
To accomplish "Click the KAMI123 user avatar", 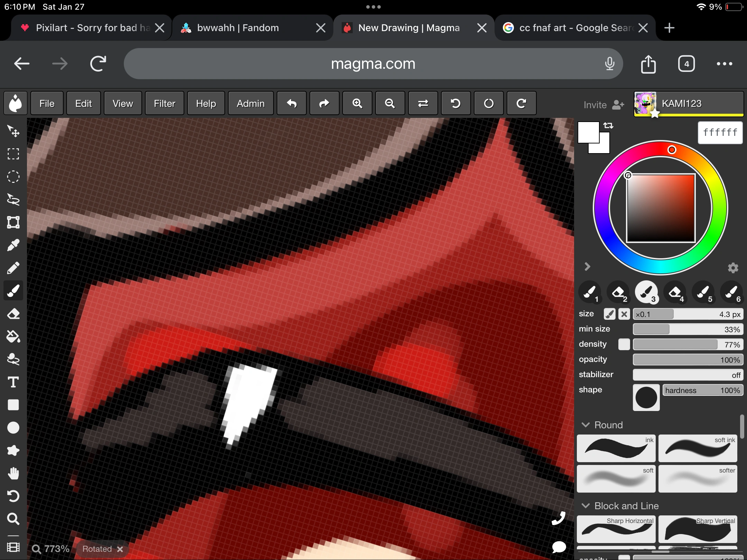I will click(646, 103).
